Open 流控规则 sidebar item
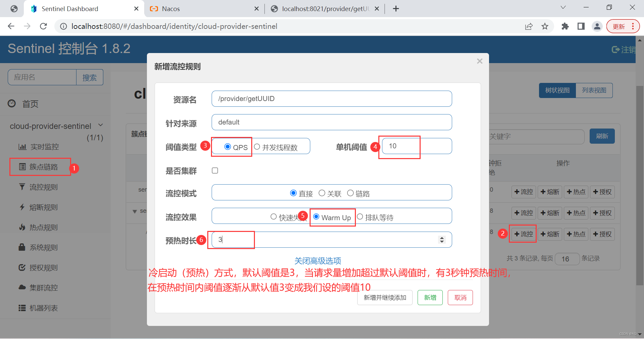Image resolution: width=644 pixels, height=339 pixels. [39, 187]
